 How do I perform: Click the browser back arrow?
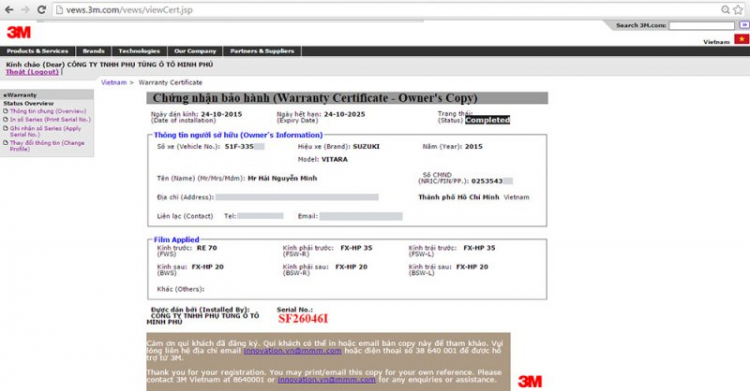(x=9, y=10)
